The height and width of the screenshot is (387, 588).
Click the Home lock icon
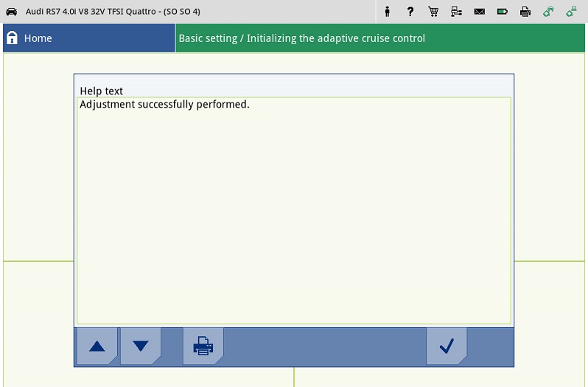12,38
